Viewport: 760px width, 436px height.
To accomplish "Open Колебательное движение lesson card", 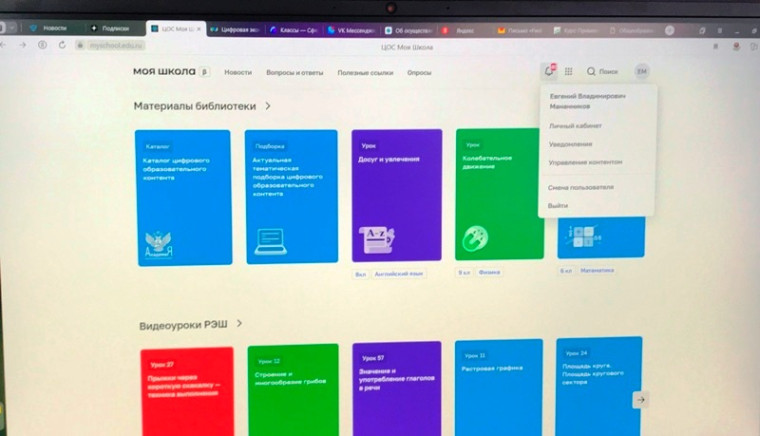I will [x=499, y=194].
